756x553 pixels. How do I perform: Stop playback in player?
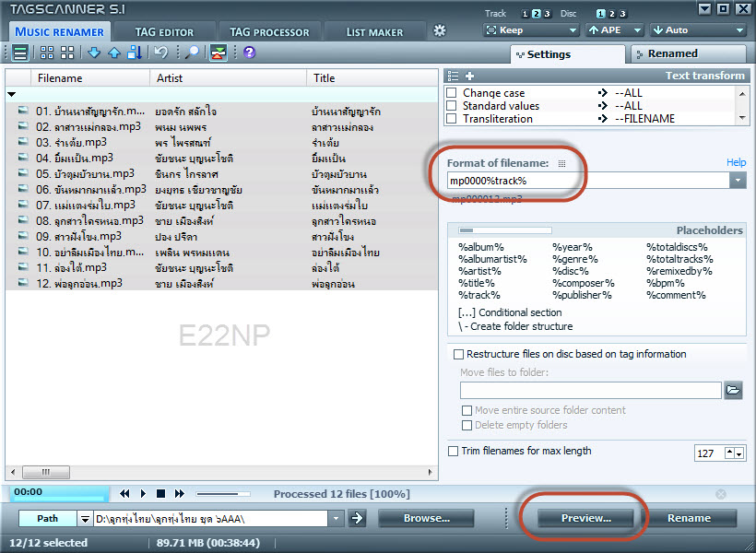(x=161, y=493)
